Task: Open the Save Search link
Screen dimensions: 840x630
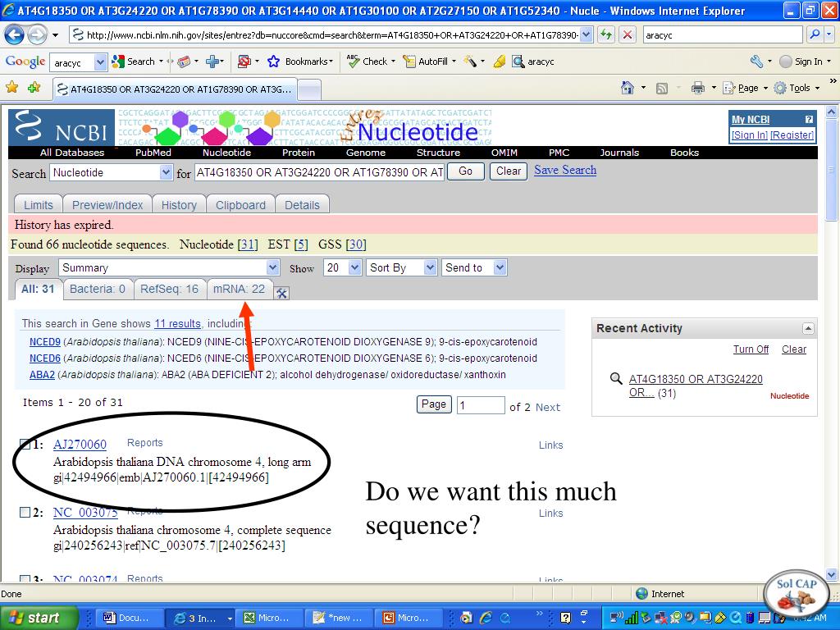Action: tap(565, 170)
